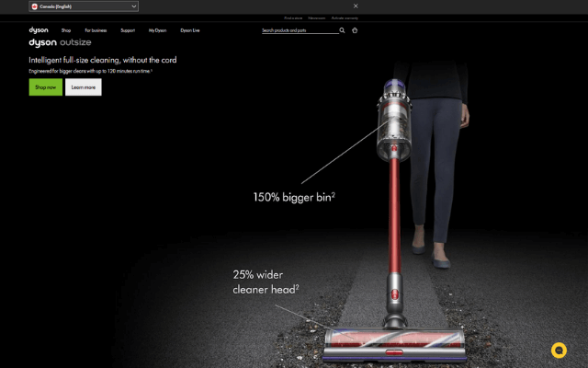Click the Canada flag icon in region selector
Screen dimensions: 588x368
coord(35,6)
